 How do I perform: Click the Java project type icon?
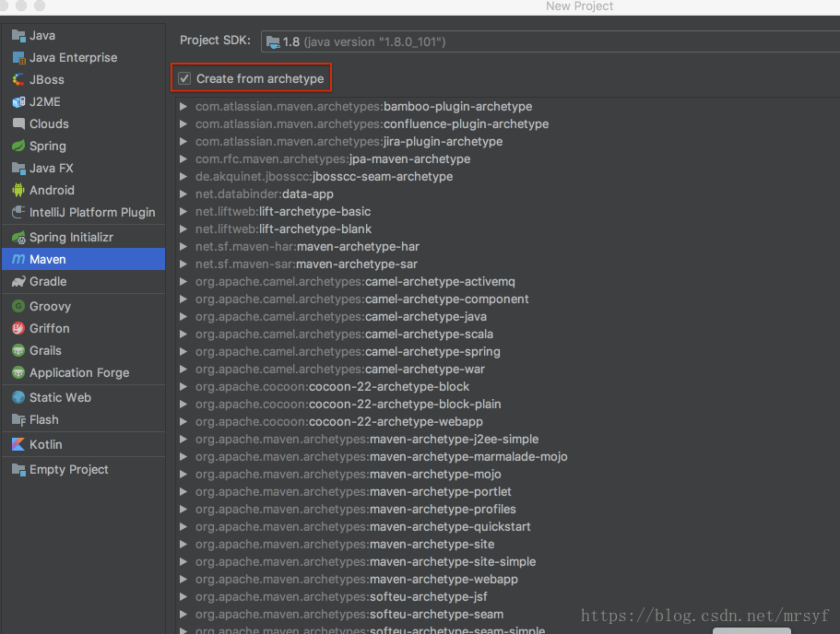tap(18, 36)
